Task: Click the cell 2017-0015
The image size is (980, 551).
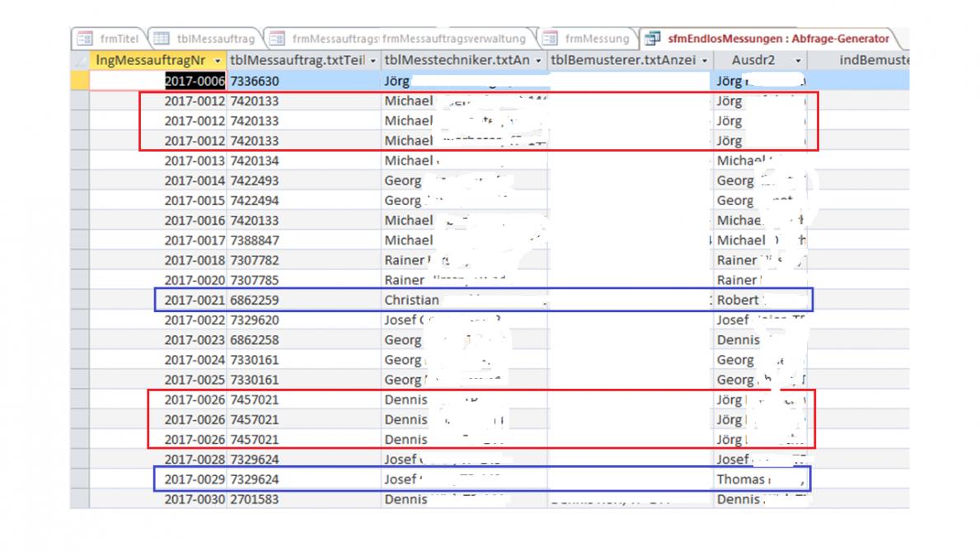Action: 158,200
